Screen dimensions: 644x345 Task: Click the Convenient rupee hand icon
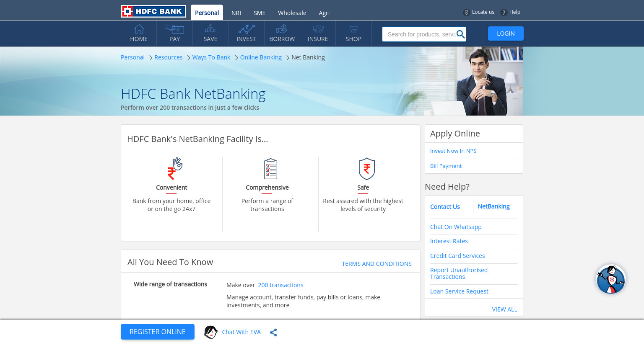click(x=174, y=168)
